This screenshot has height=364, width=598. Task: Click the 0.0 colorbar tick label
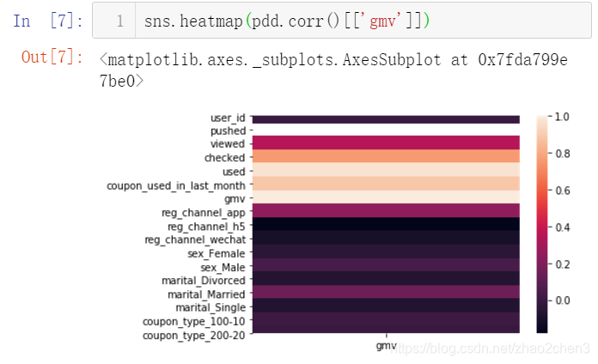pos(563,300)
